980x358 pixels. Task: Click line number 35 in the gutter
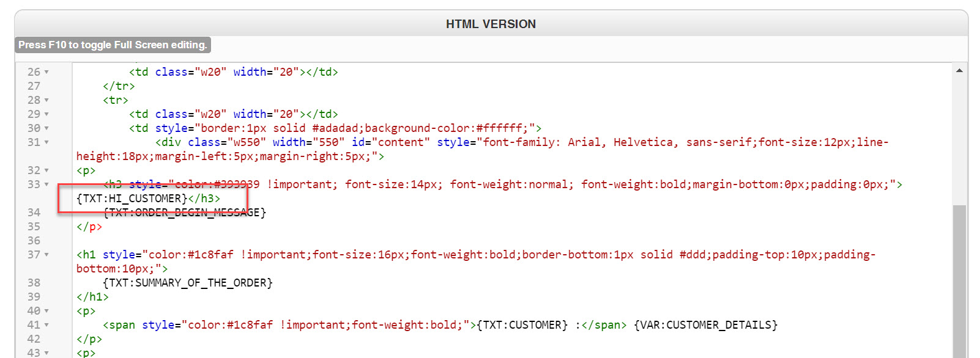[x=34, y=227]
